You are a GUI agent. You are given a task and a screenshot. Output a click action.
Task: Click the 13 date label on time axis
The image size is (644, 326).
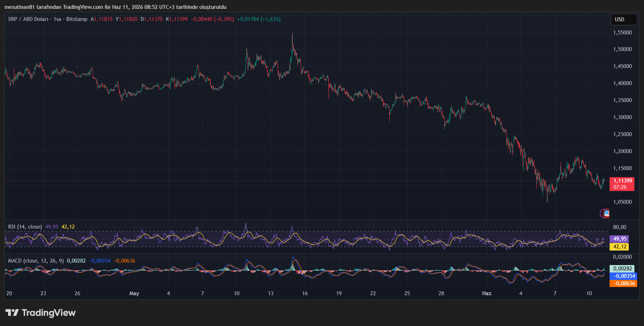click(x=271, y=293)
